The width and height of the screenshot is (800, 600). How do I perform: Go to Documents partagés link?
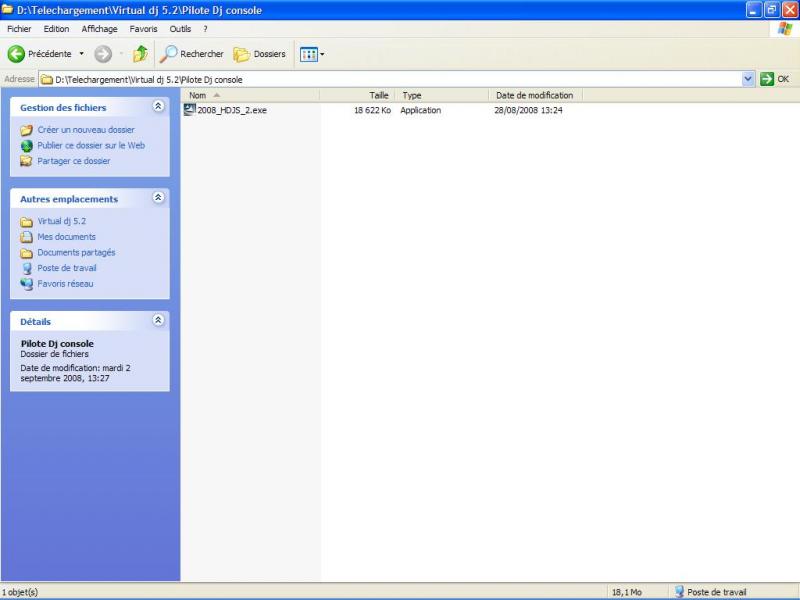tap(76, 253)
